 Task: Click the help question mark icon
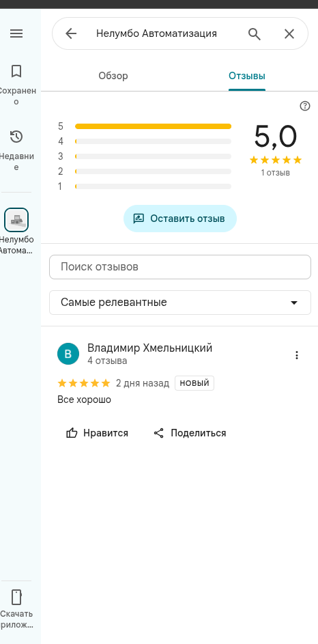tap(305, 107)
